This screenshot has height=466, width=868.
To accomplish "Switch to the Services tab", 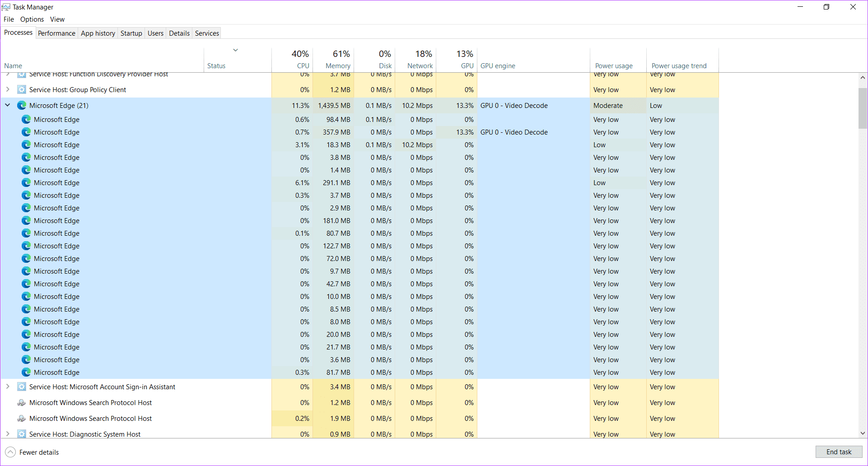I will coord(207,33).
